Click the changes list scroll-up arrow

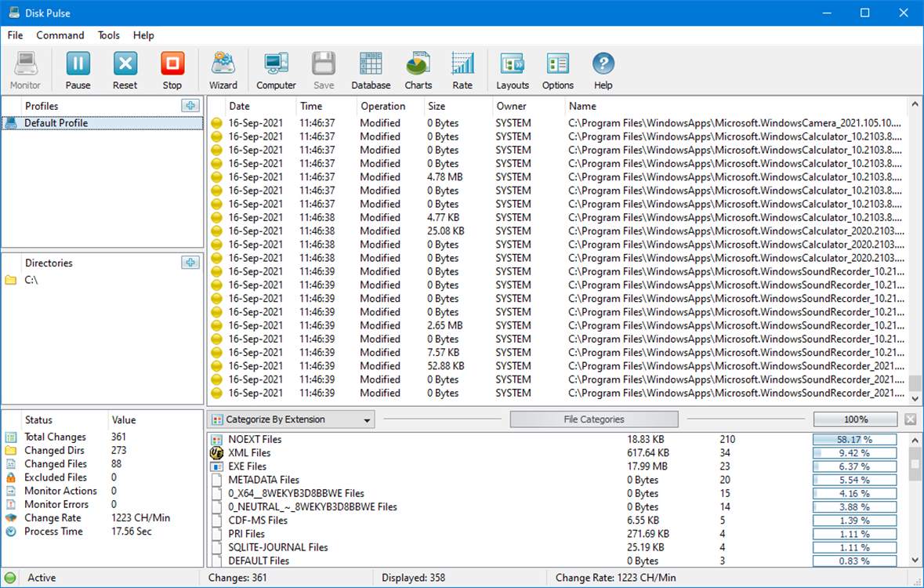point(915,103)
